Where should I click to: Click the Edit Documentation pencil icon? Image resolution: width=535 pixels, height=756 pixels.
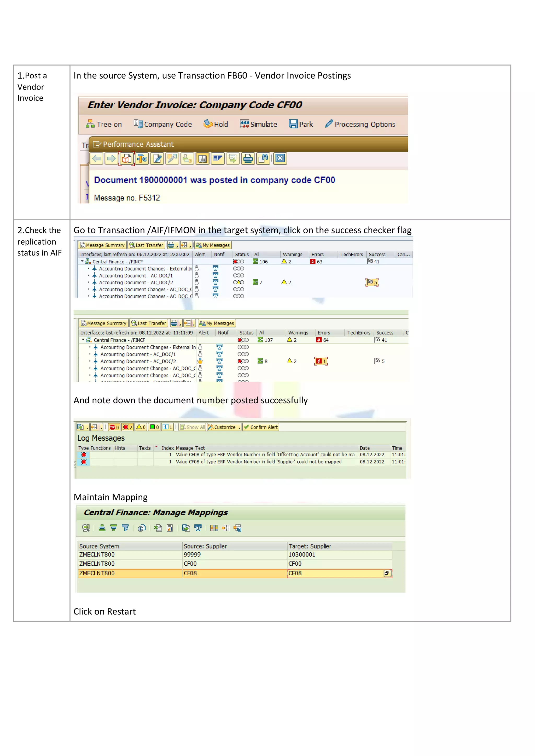click(x=157, y=159)
